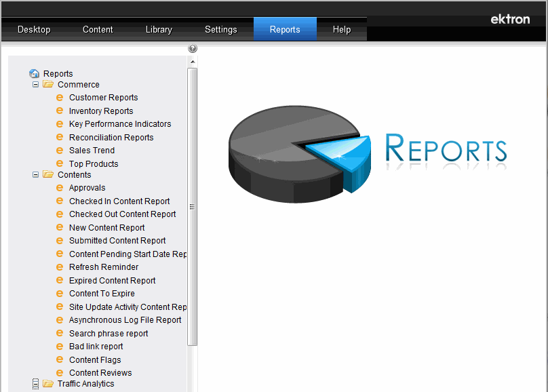Open the Top Products report
The width and height of the screenshot is (548, 392).
click(x=94, y=164)
